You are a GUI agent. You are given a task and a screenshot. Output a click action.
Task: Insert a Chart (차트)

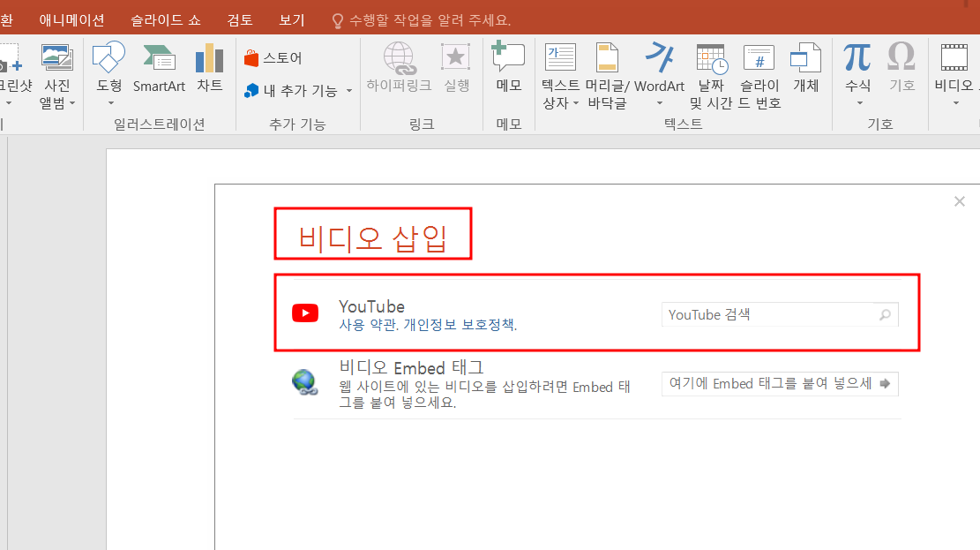click(209, 68)
